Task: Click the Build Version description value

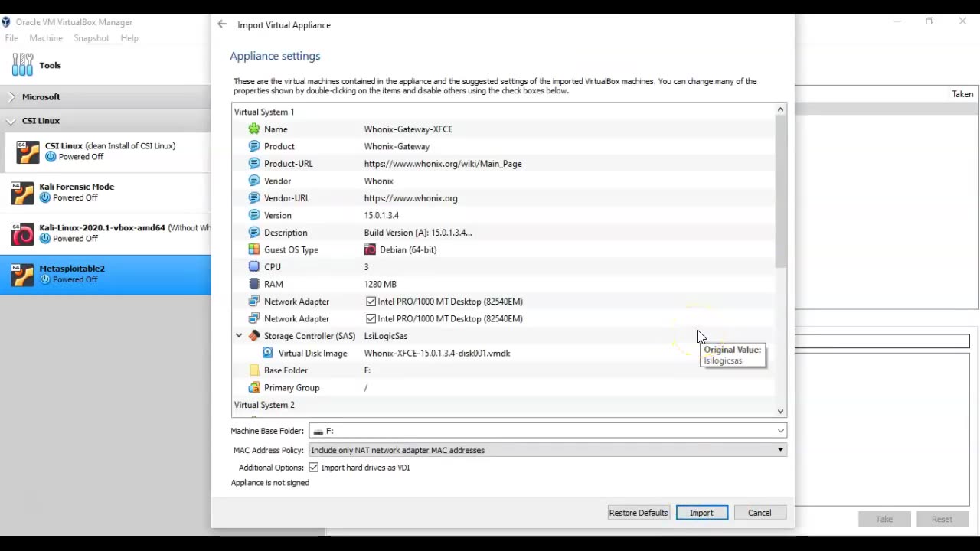Action: (417, 233)
